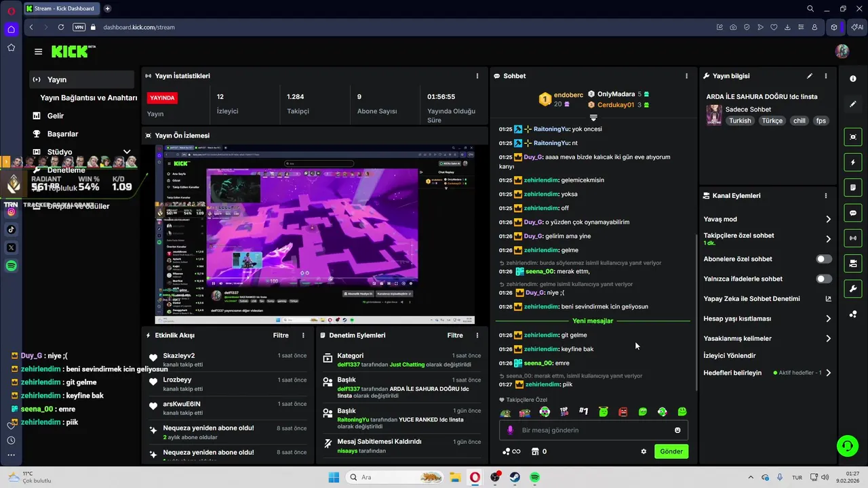Toggle broadcast signal stats widget icon

[853, 238]
